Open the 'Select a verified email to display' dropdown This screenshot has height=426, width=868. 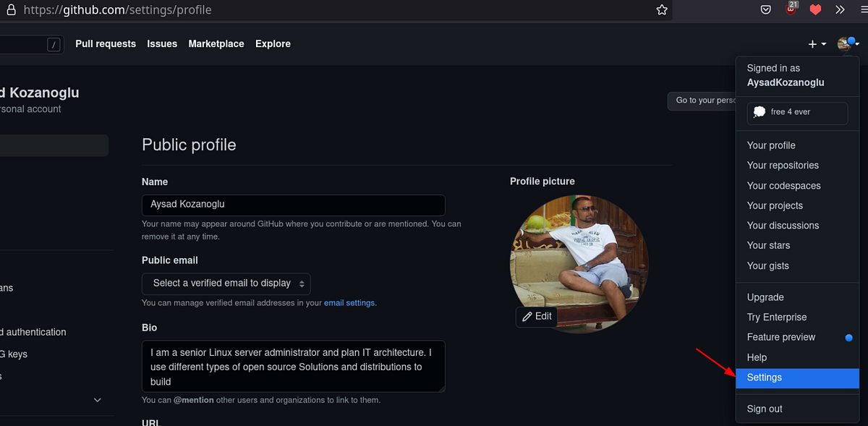226,284
